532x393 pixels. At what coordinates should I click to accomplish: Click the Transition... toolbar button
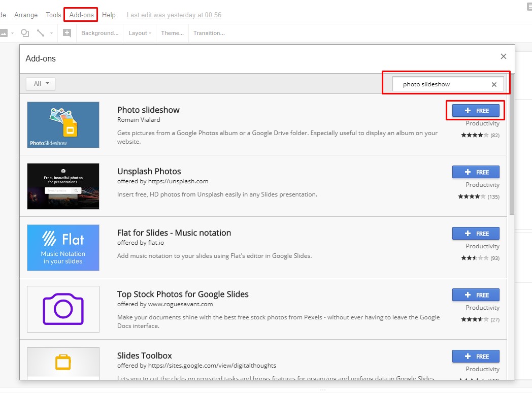[x=209, y=33]
